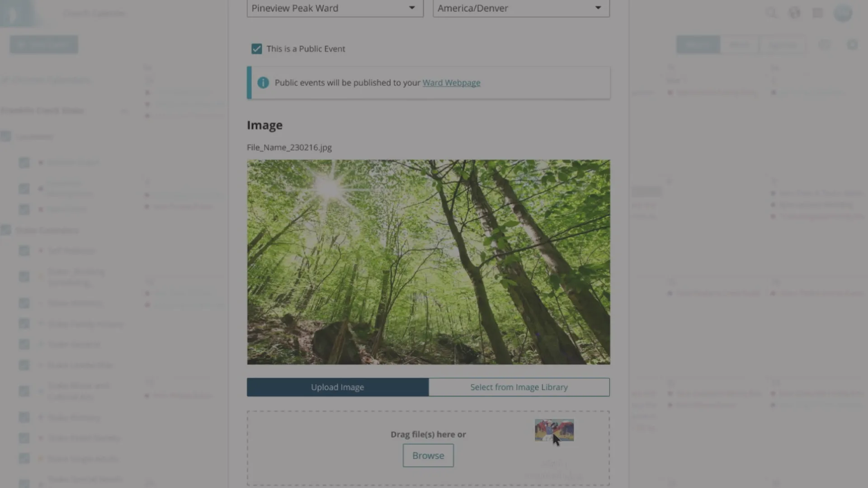This screenshot has height=488, width=868.
Task: Click the dragged image thumbnail in drop zone
Action: tap(554, 430)
